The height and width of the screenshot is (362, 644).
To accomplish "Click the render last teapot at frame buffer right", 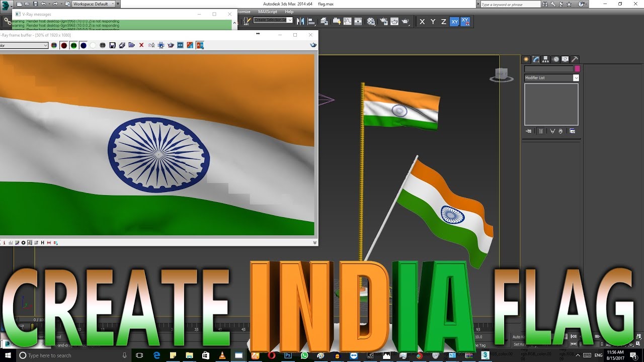I will pyautogui.click(x=313, y=45).
